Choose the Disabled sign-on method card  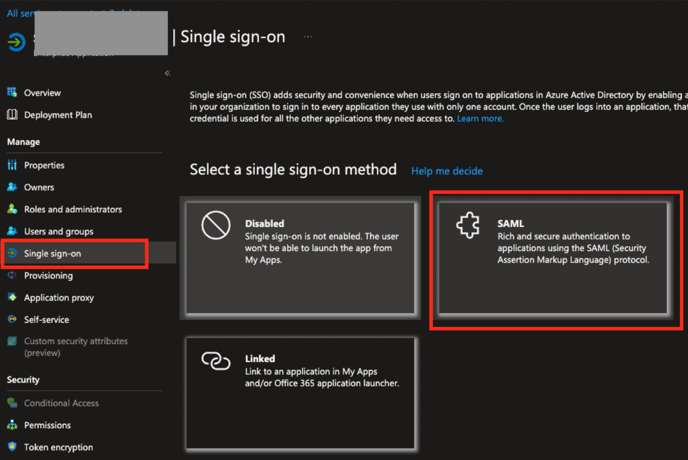point(300,257)
